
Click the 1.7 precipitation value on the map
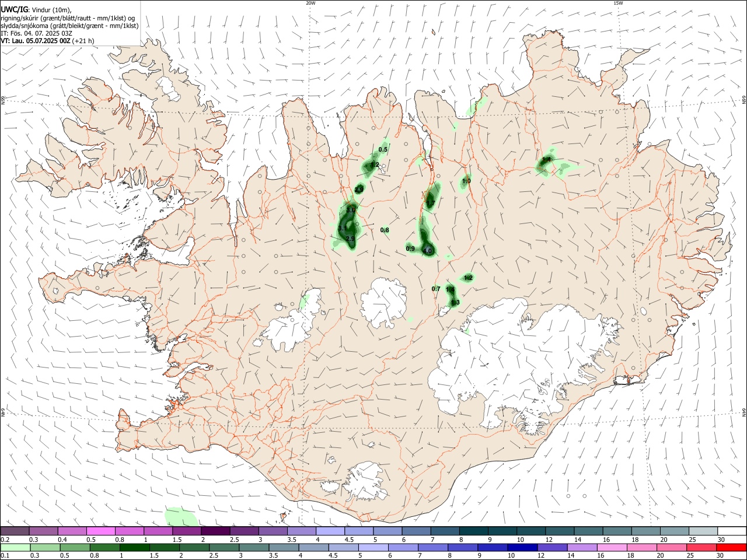(x=431, y=203)
